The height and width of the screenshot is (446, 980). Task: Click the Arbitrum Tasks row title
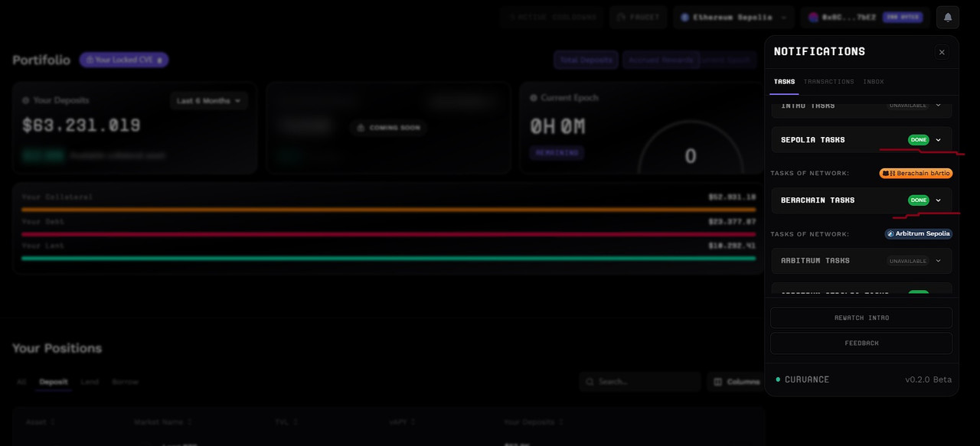[815, 261]
